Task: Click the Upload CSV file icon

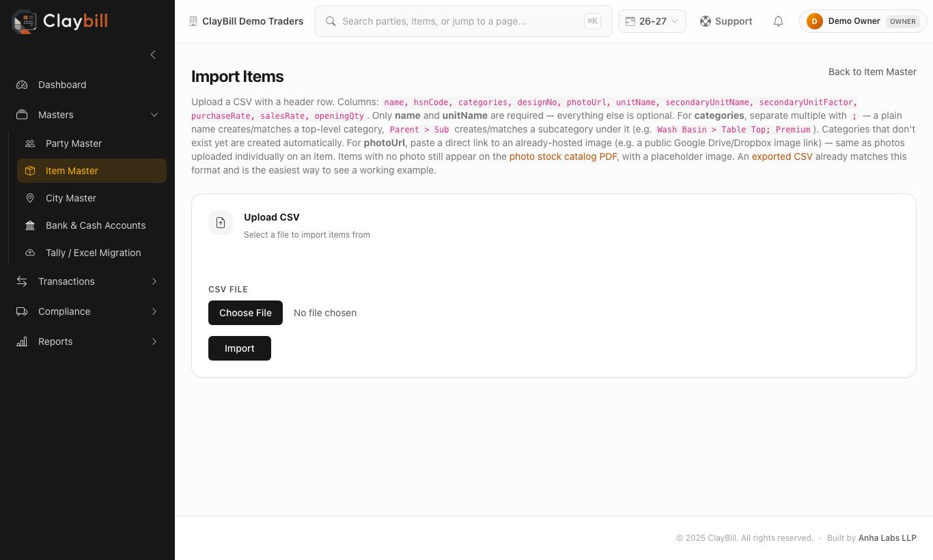Action: coord(221,223)
